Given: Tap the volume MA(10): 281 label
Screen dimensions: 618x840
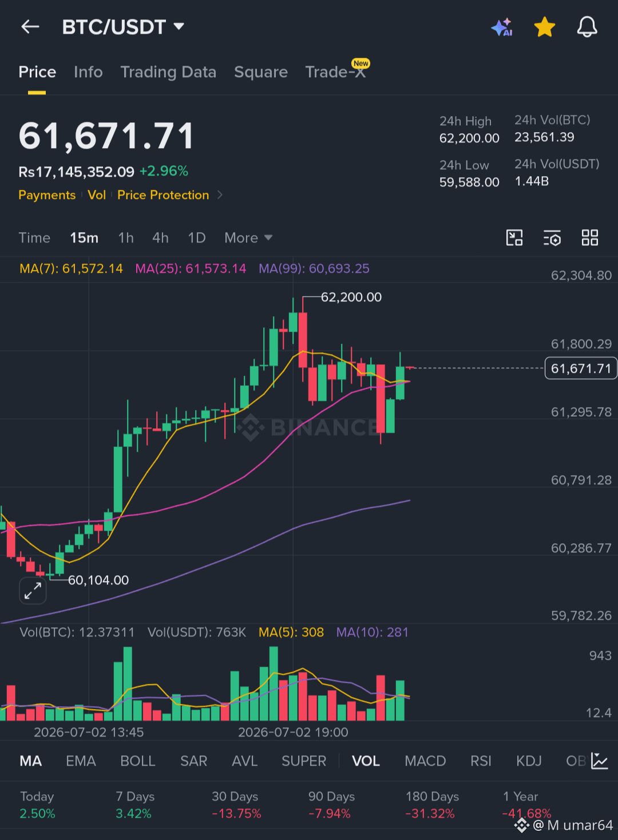Looking at the screenshot, I should point(373,632).
